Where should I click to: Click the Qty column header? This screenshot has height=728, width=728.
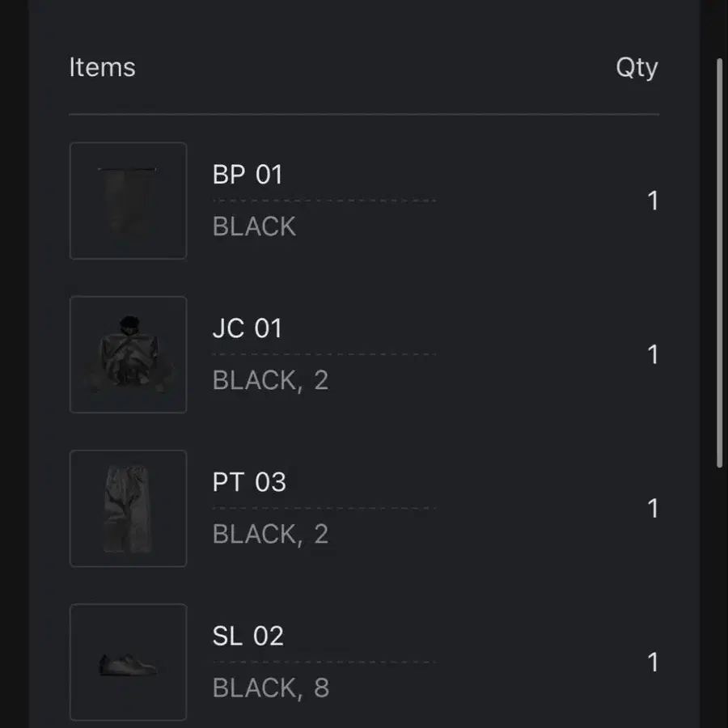click(637, 67)
